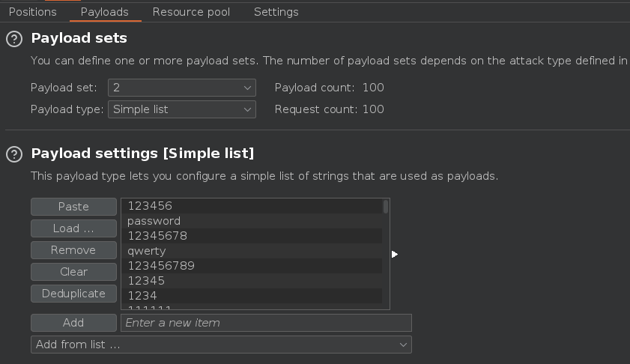Click Remove to delete selected payload

(73, 250)
